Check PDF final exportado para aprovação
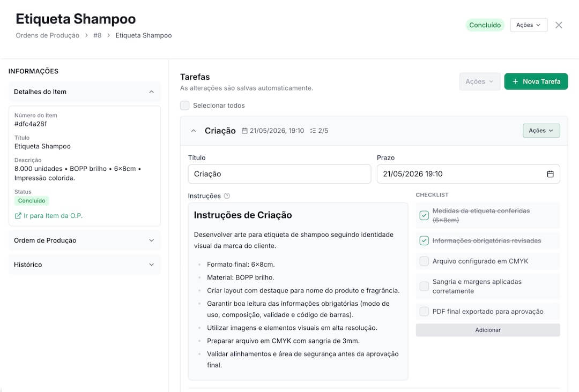Image resolution: width=579 pixels, height=392 pixels. pos(424,312)
